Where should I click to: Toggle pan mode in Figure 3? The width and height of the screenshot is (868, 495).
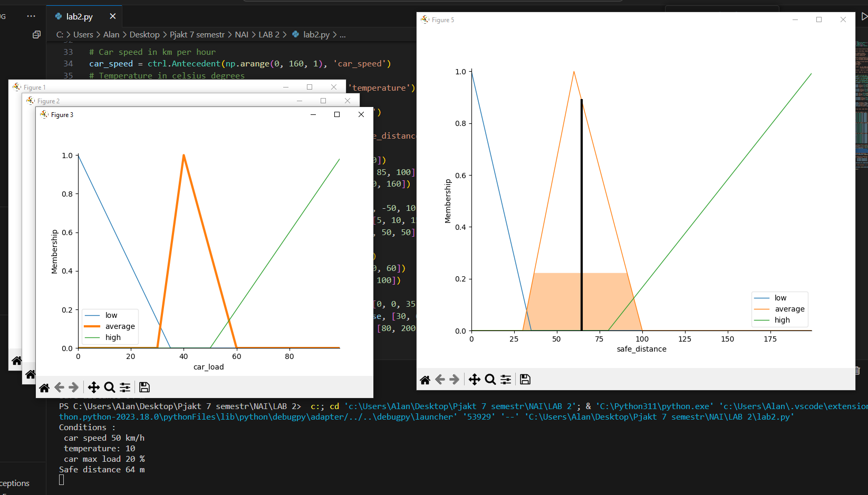click(x=93, y=387)
